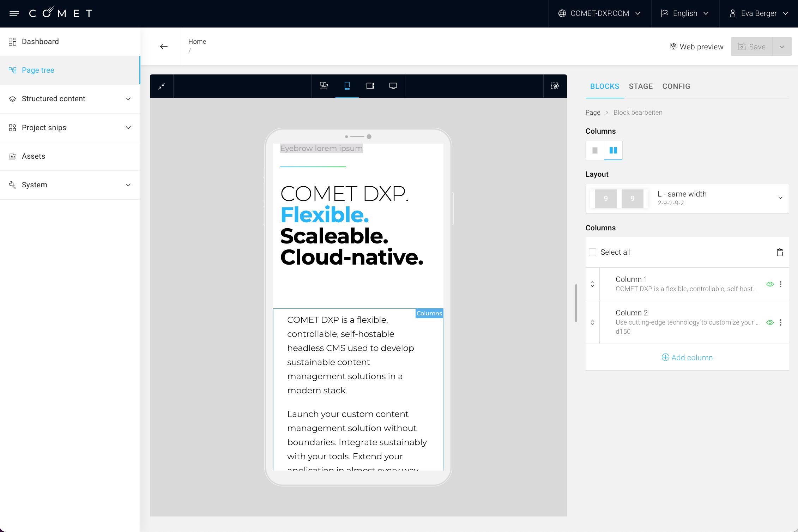The width and height of the screenshot is (798, 532).
Task: Open the Column 2 item
Action: coord(687,322)
